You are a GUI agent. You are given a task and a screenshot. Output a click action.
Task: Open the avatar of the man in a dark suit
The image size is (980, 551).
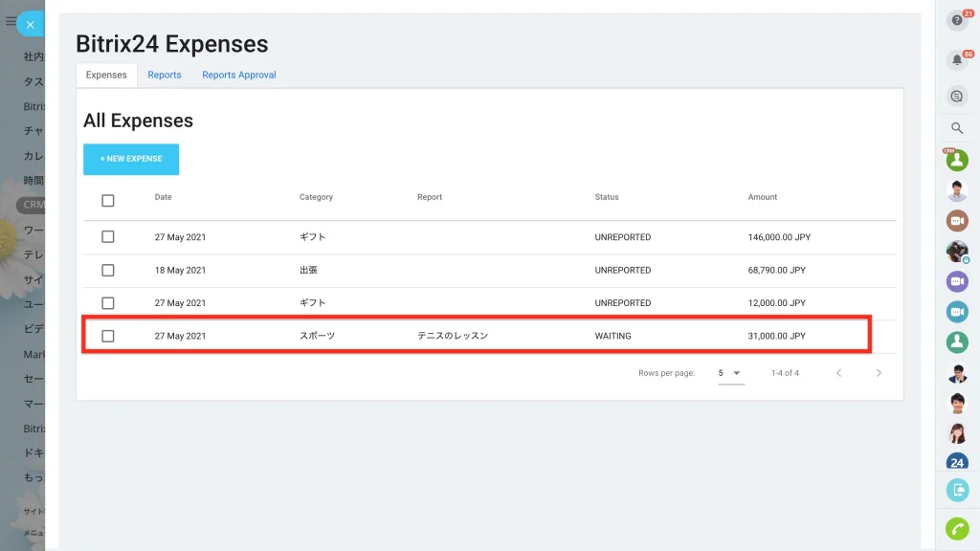click(957, 372)
